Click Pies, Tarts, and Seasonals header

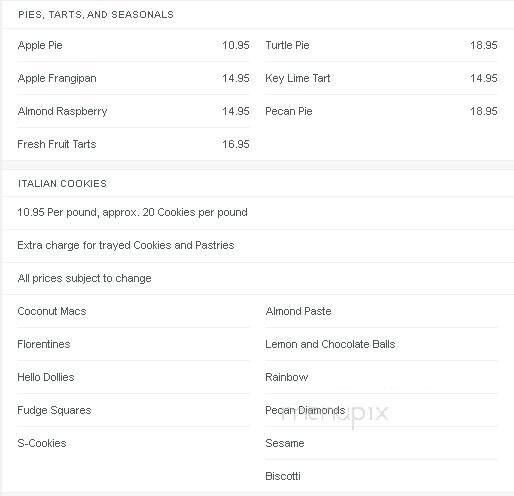point(96,15)
